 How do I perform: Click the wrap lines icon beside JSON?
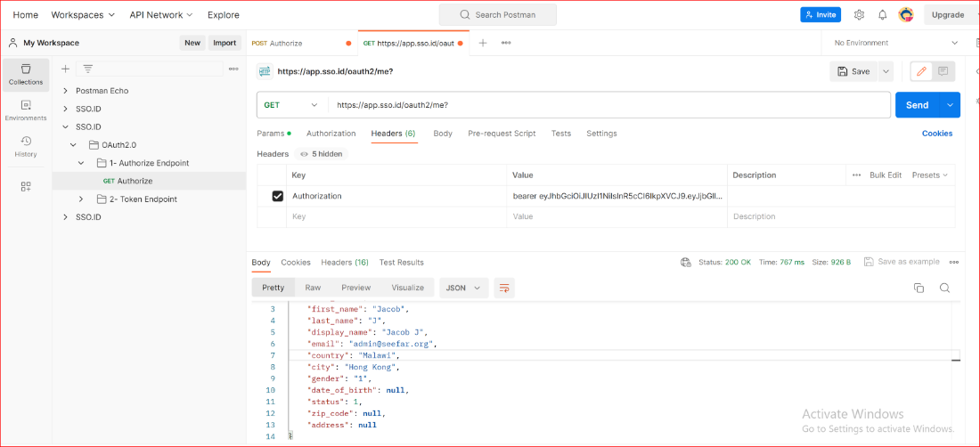click(x=504, y=288)
